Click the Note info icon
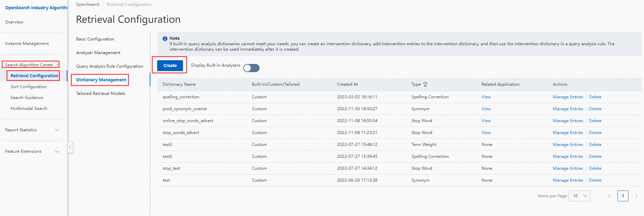The height and width of the screenshot is (216, 644). pos(165,39)
